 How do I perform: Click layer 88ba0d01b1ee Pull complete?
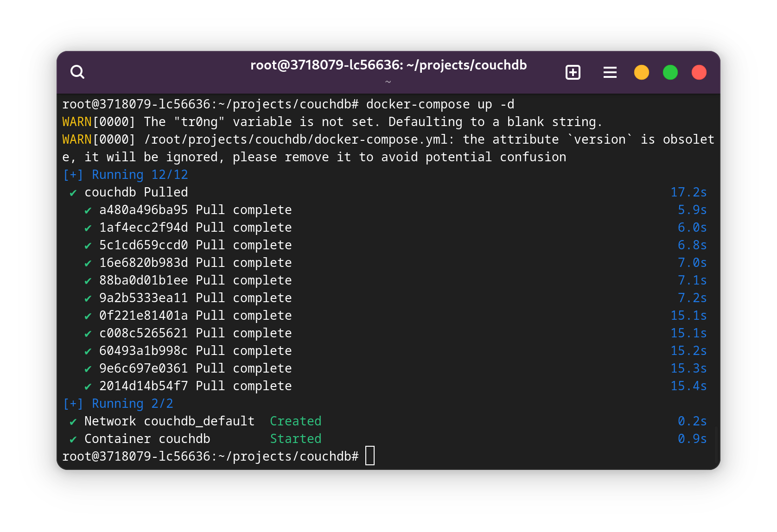click(188, 280)
